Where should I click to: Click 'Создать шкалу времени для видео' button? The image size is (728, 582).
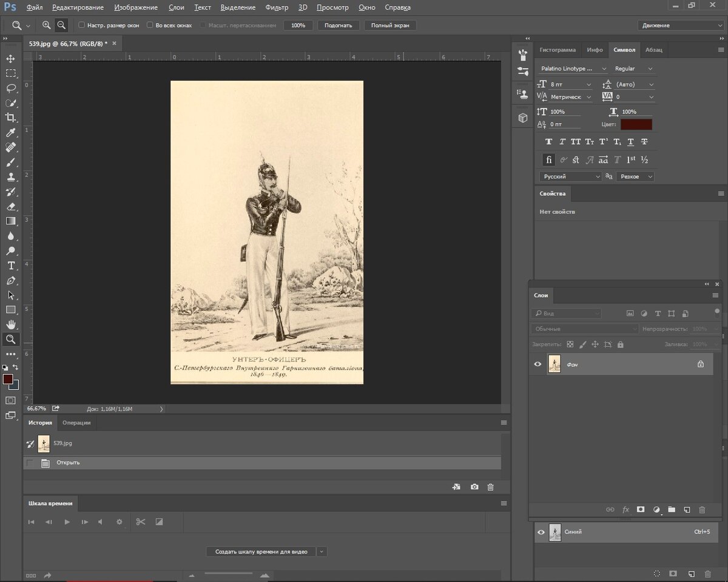(x=261, y=552)
